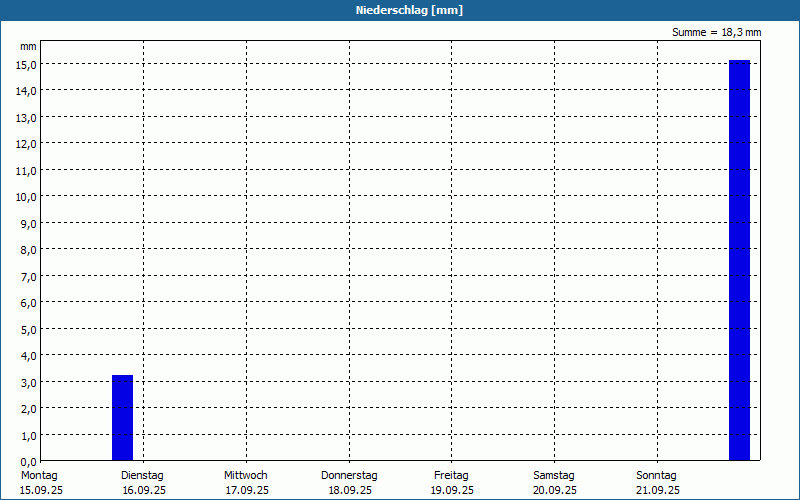The image size is (800, 500).
Task: Click the 3,0 y-axis value
Action: pos(28,382)
